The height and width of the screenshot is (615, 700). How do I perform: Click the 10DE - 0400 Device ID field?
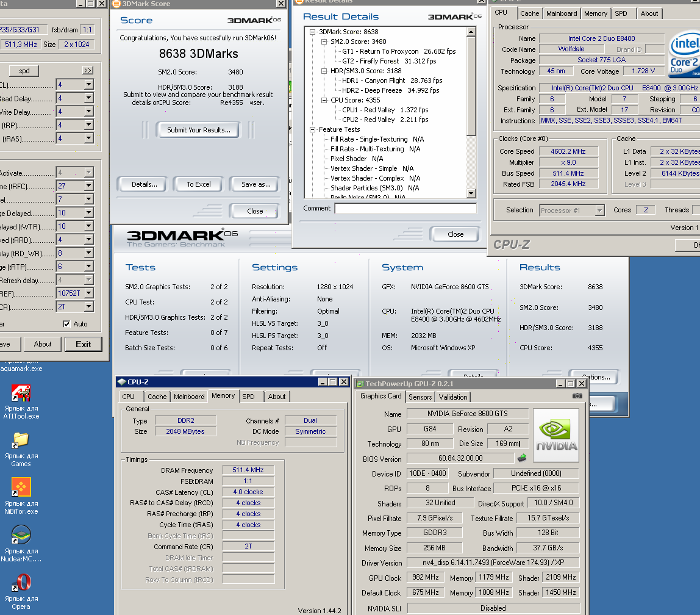point(427,473)
